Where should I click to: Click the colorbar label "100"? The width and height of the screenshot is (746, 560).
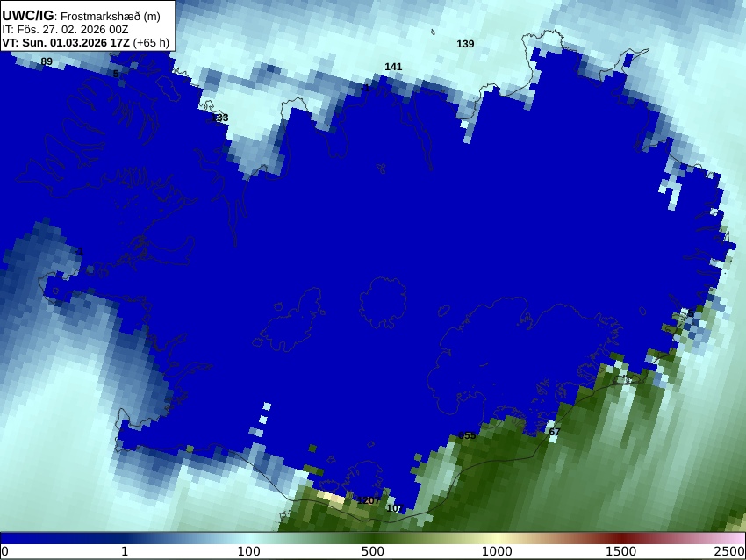[x=249, y=551]
